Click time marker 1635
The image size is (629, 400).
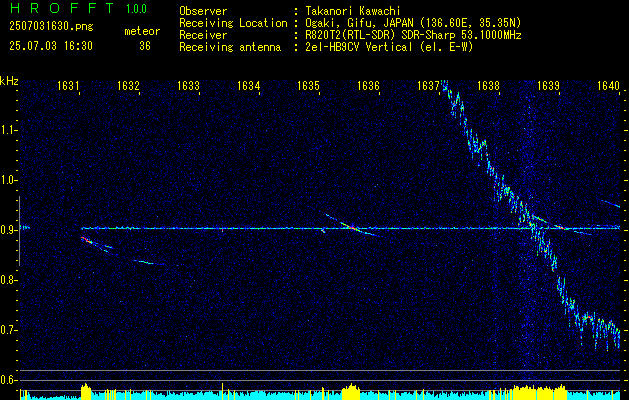click(308, 85)
